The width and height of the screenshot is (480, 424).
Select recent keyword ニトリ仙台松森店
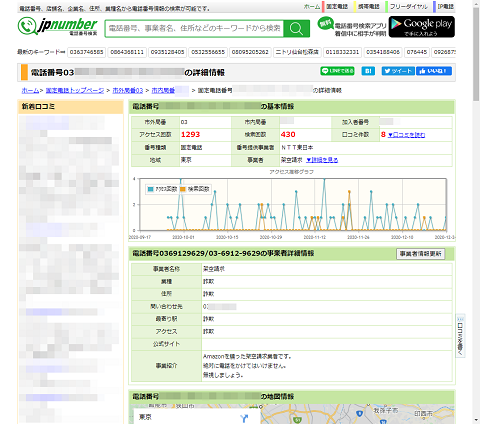297,52
